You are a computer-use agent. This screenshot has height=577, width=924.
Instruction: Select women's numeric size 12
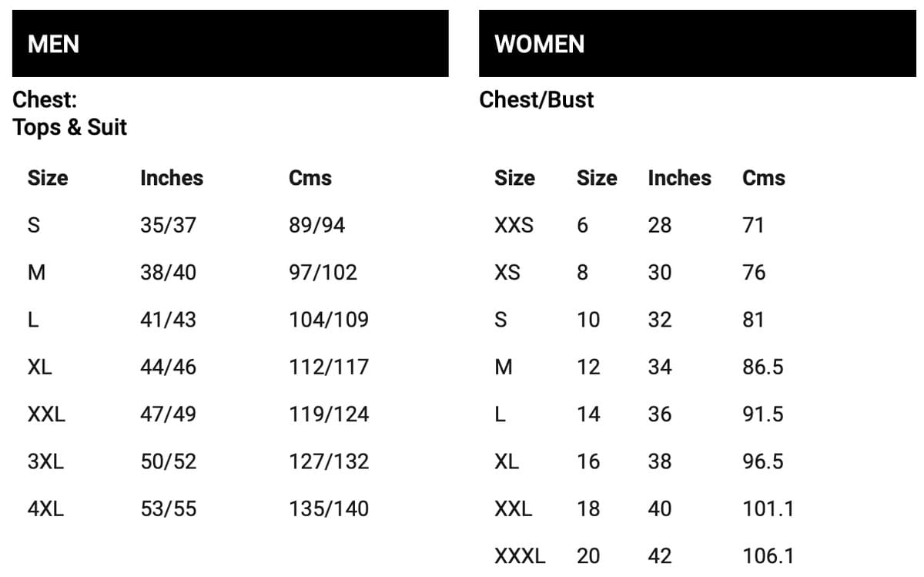(x=588, y=367)
